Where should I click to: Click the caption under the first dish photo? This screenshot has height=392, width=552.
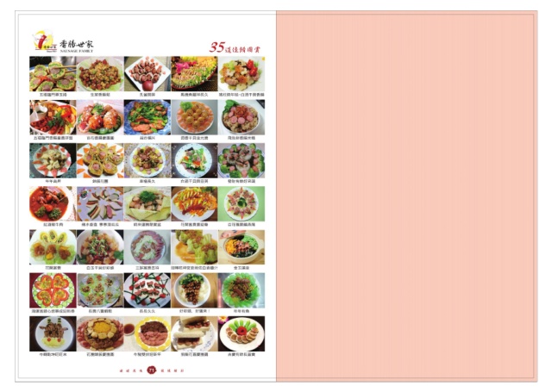point(53,95)
